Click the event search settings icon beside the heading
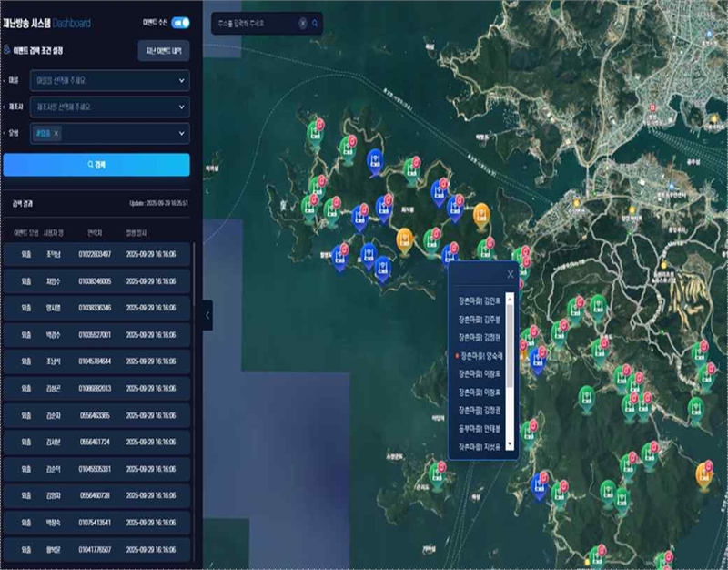The image size is (728, 570). click(8, 51)
